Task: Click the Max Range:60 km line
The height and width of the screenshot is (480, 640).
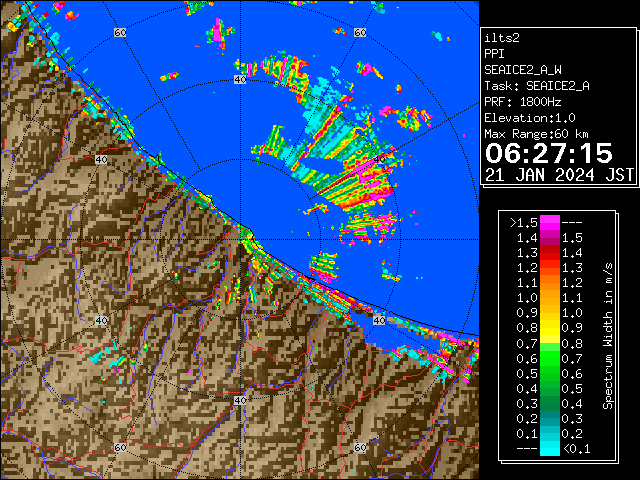Action: click(536, 134)
